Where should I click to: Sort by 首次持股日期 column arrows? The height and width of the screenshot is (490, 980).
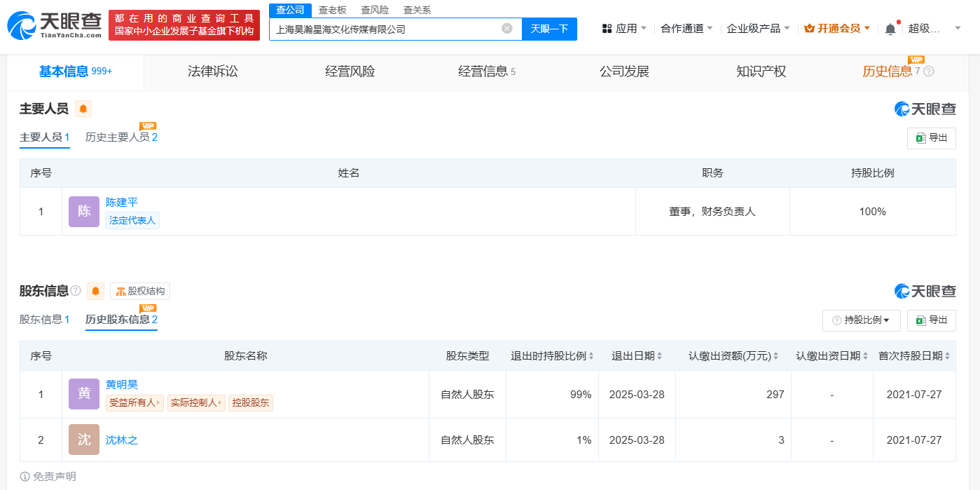click(x=948, y=356)
